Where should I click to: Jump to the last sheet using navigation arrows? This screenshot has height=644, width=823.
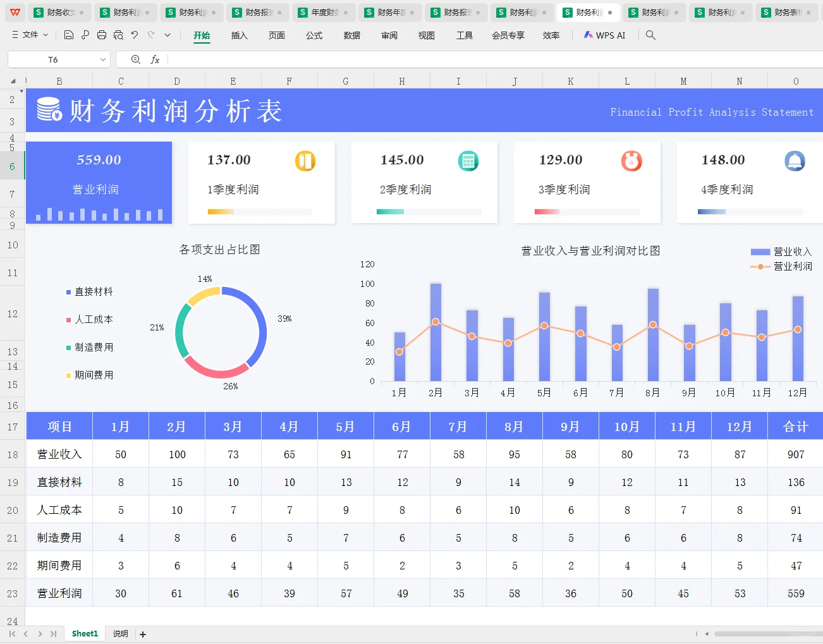pyautogui.click(x=53, y=633)
